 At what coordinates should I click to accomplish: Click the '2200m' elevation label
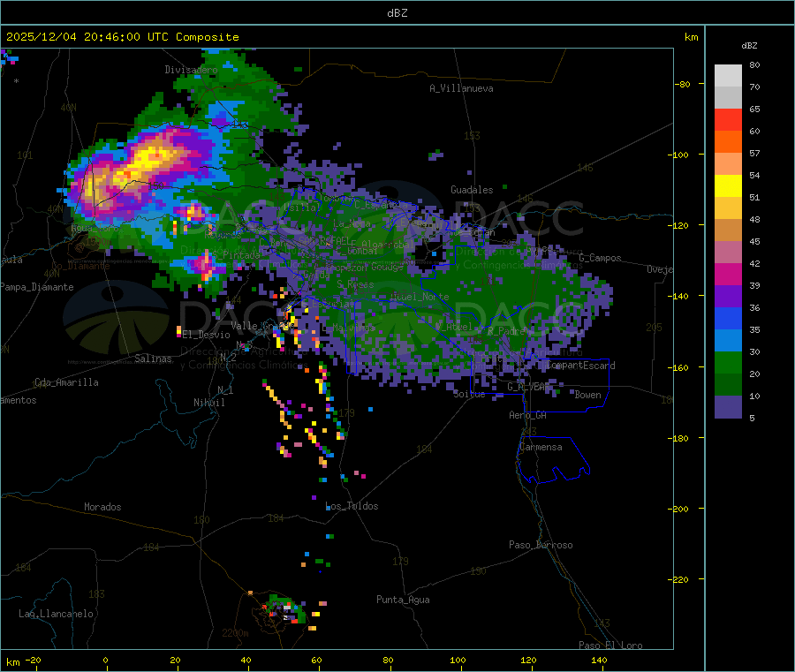coord(235,633)
